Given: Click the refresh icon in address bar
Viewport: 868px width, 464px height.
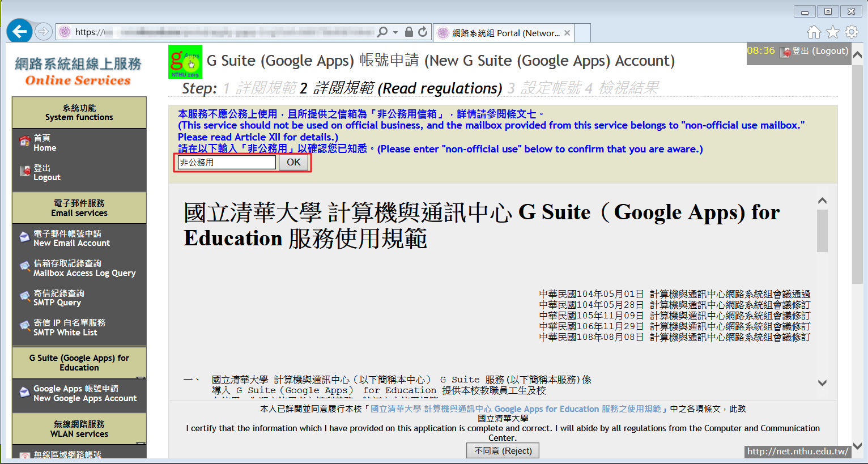Looking at the screenshot, I should point(423,32).
